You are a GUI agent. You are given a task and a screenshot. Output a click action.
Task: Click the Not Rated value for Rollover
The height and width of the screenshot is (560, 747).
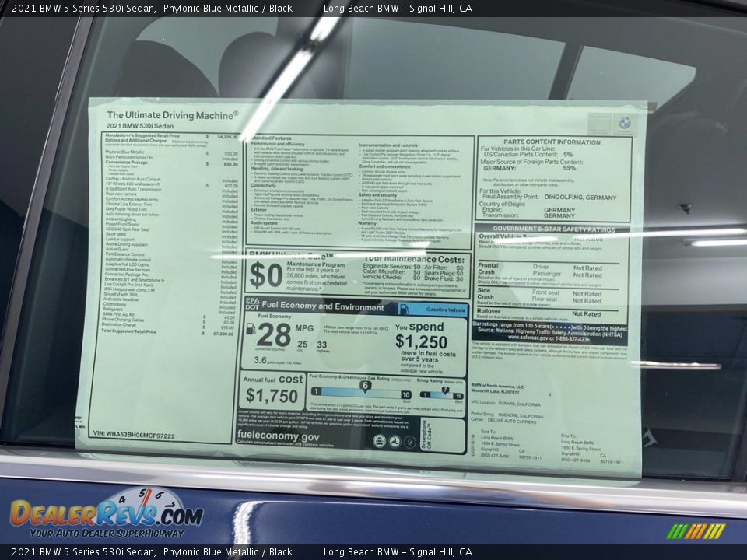tap(587, 313)
